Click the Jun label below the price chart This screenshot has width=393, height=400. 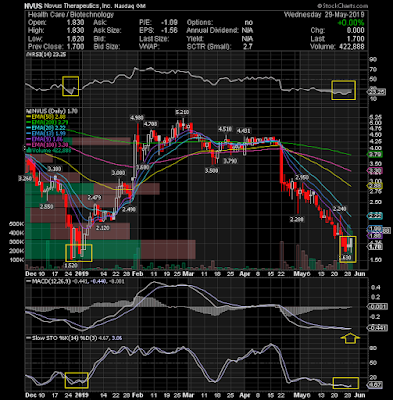(x=360, y=273)
